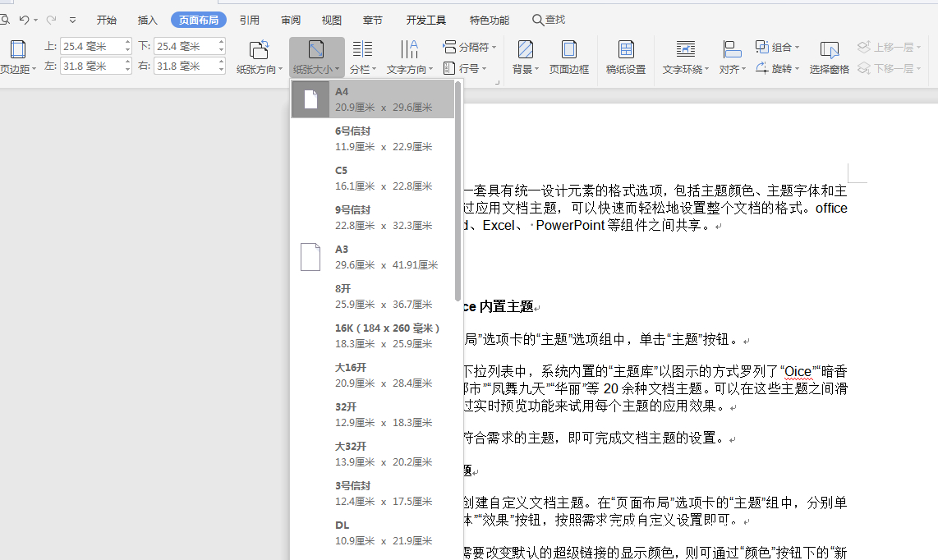Viewport: 938px width, 560px height.
Task: Open the page setup dialog launcher
Action: click(497, 83)
